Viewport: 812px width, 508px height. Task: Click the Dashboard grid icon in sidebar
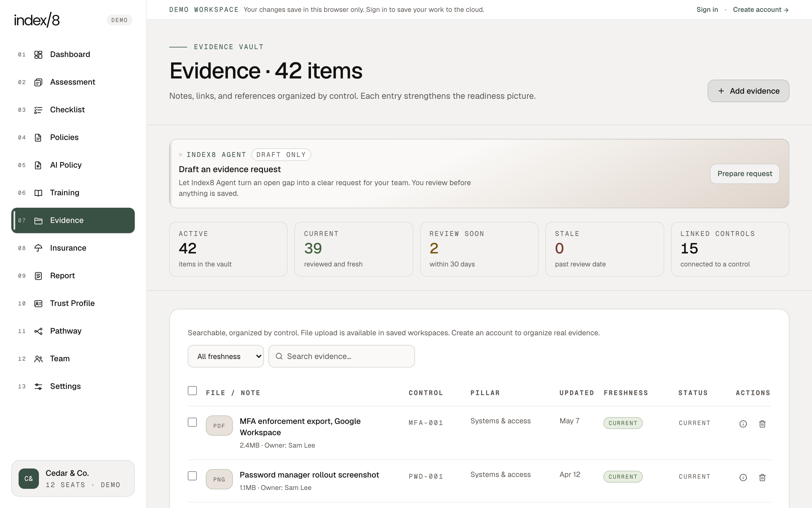[38, 54]
